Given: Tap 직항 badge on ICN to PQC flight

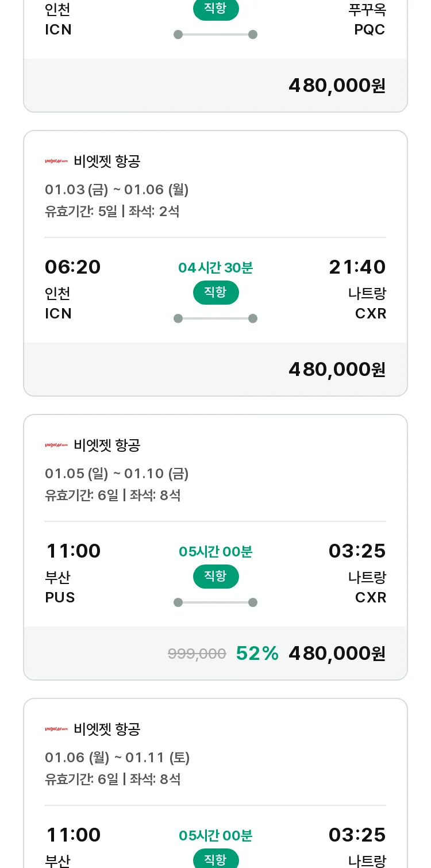Looking at the screenshot, I should tap(215, 9).
